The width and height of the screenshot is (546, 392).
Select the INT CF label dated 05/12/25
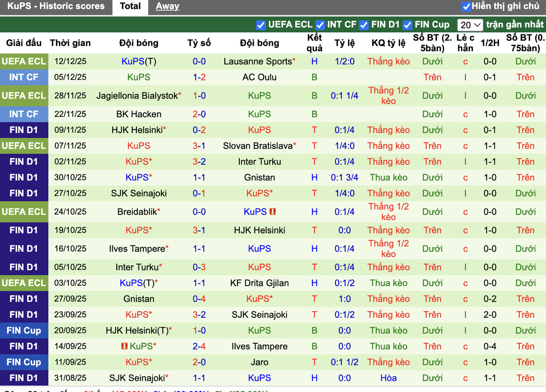(x=23, y=77)
